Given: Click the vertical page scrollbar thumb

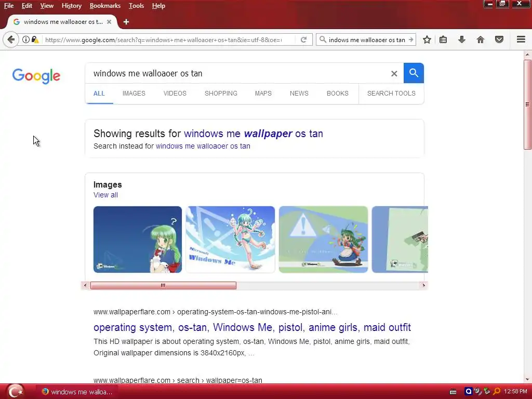Looking at the screenshot, I should point(527,104).
